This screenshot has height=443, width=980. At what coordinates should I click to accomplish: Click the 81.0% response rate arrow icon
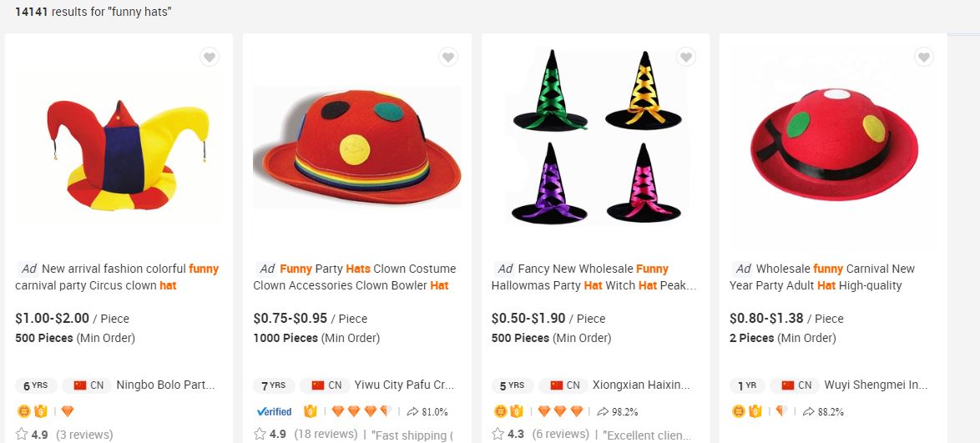click(x=412, y=411)
